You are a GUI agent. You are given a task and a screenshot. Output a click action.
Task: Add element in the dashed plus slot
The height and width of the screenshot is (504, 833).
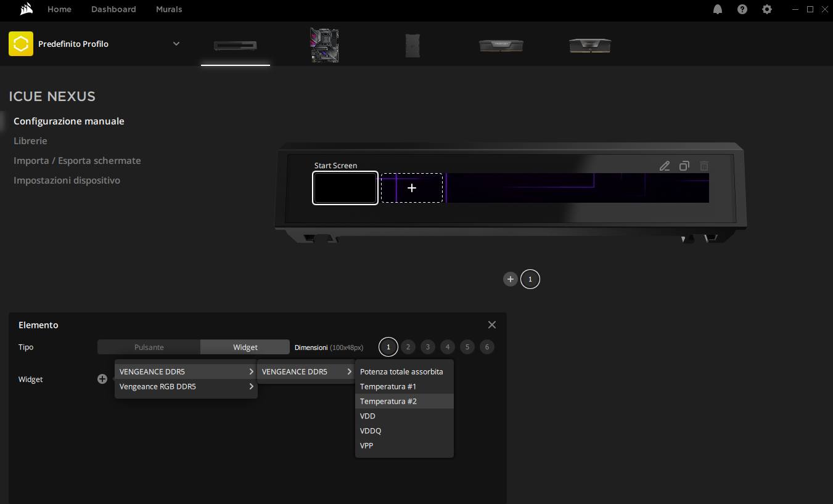tap(412, 188)
